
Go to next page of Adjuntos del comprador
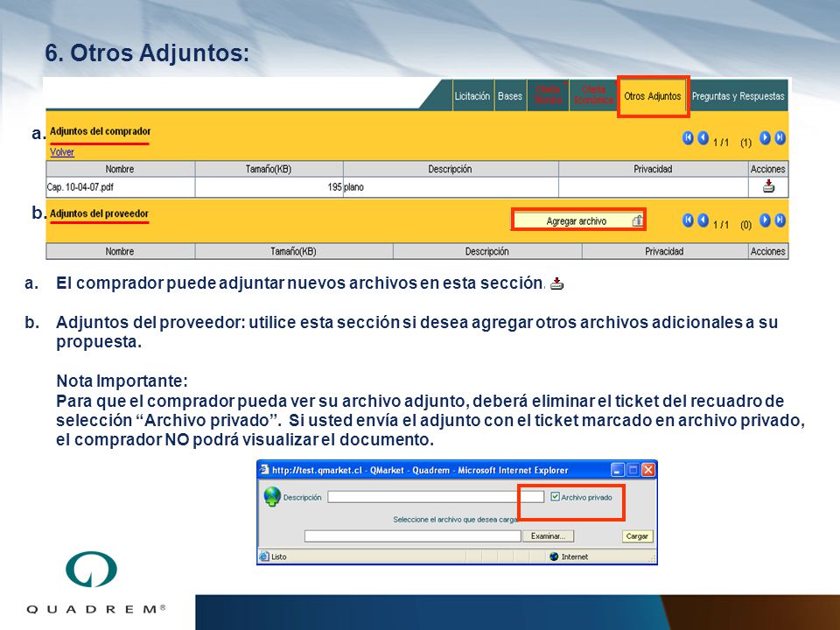(765, 138)
